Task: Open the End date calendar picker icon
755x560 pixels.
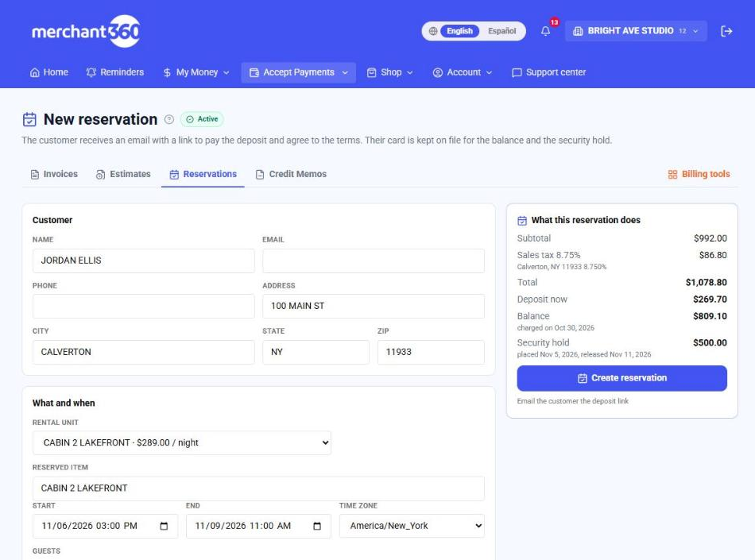Action: point(317,527)
